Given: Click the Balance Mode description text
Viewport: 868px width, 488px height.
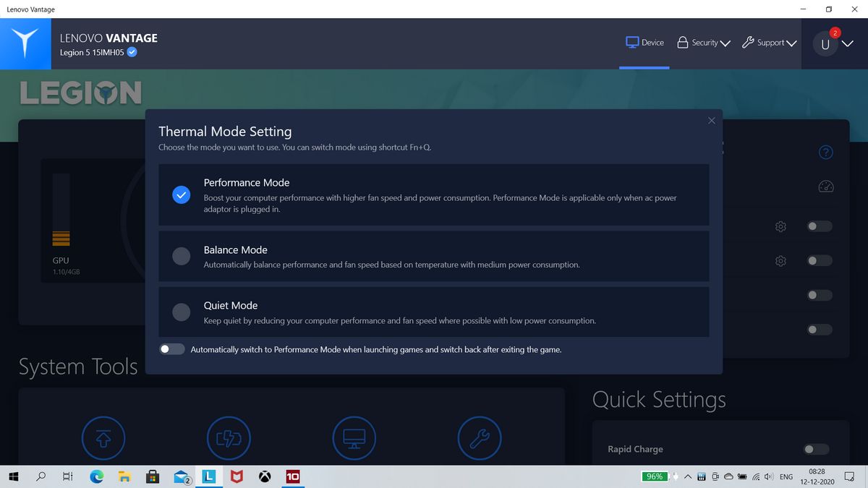Looking at the screenshot, I should coord(391,265).
